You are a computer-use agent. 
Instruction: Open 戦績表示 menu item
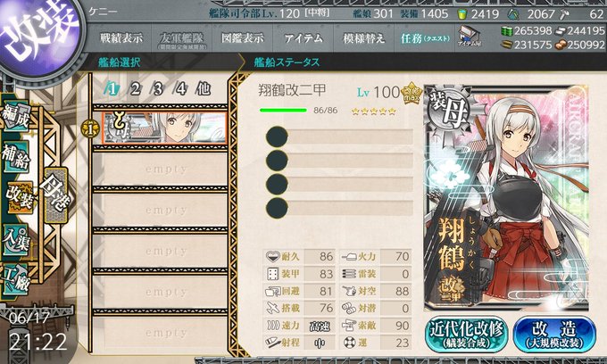pyautogui.click(x=121, y=38)
